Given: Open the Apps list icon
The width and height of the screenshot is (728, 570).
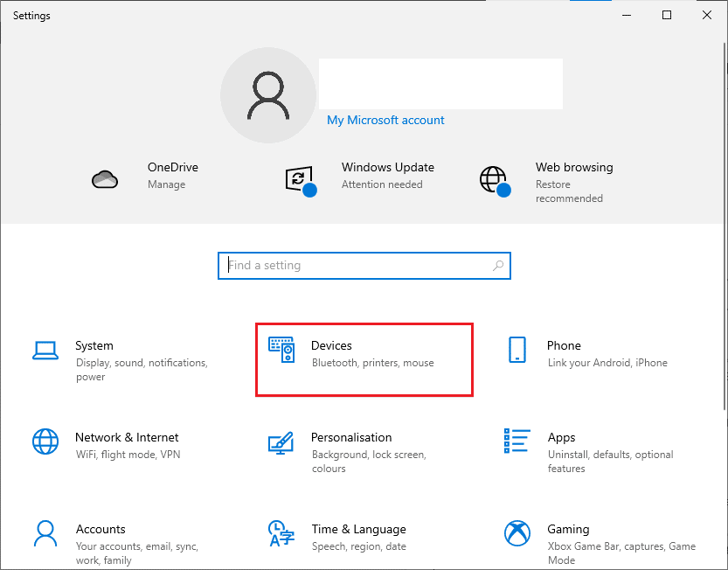Looking at the screenshot, I should pyautogui.click(x=517, y=441).
